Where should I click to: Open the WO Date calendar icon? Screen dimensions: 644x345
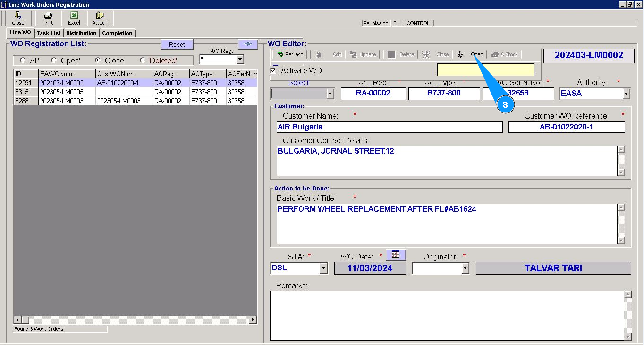click(x=396, y=255)
